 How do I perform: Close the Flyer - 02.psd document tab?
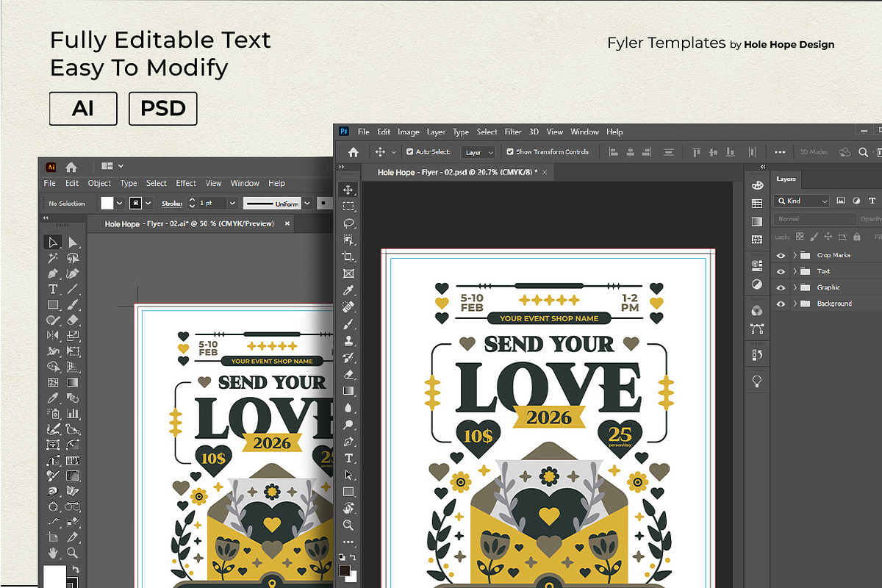(x=545, y=172)
